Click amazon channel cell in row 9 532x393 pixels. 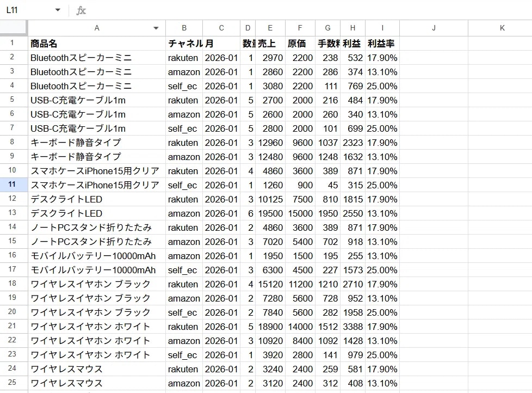coord(184,157)
